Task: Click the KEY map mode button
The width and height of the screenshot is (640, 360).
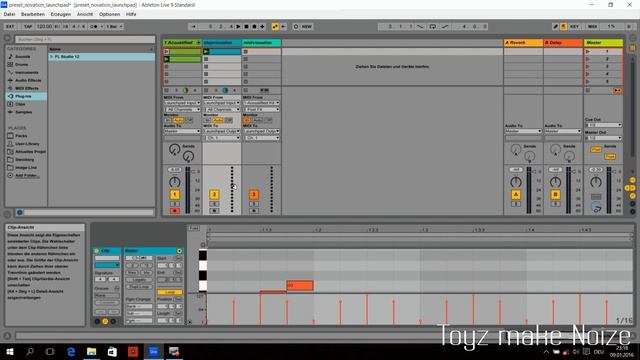Action: coord(574,27)
